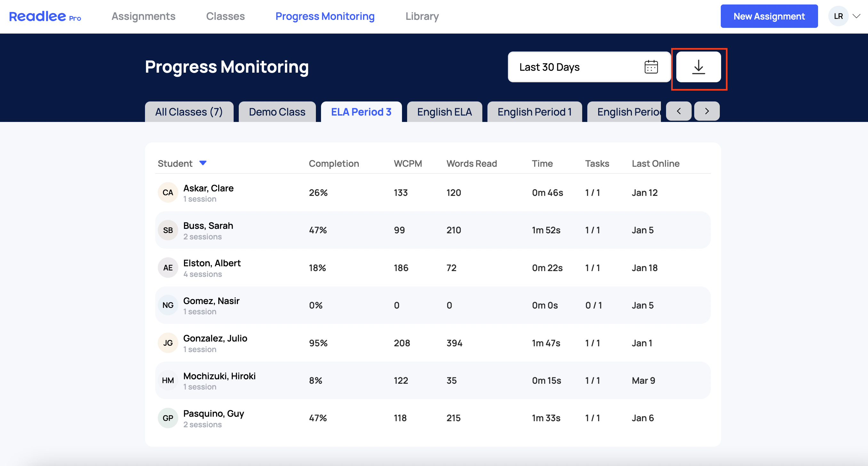Click the GP avatar for Guy Pasquino

click(168, 418)
